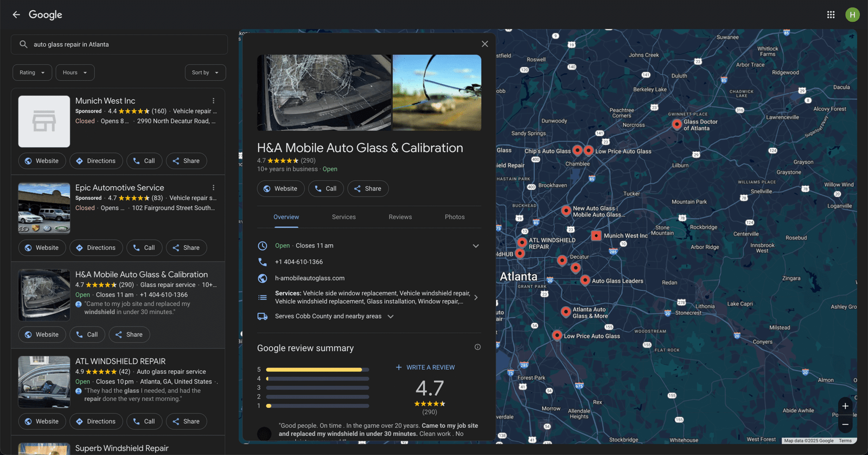Expand the Services list arrow
Viewport: 868px width, 455px height.
coord(476,298)
